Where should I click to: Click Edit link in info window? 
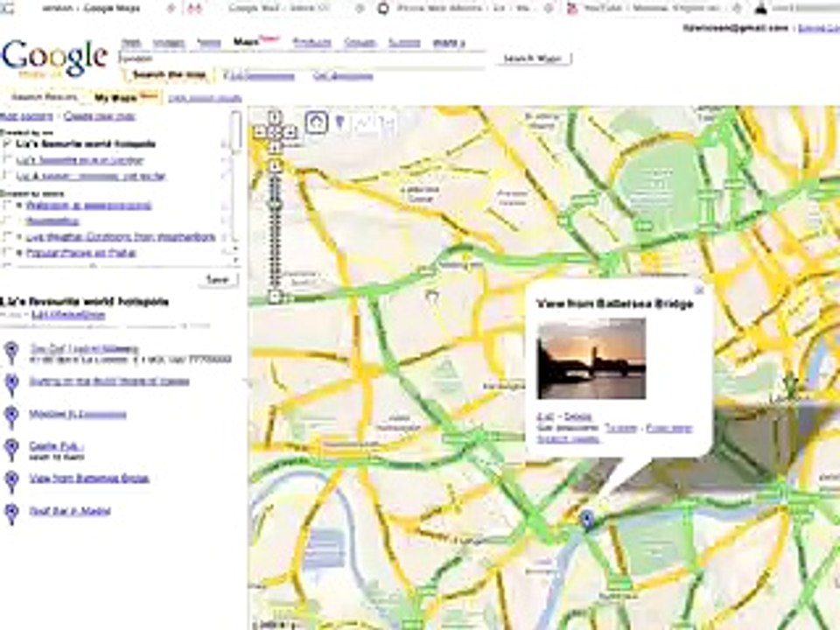[x=545, y=416]
